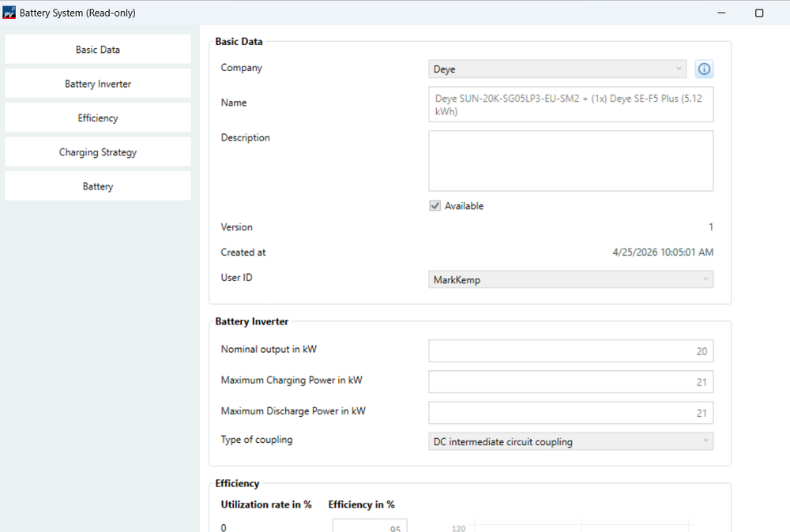This screenshot has width=790, height=532.
Task: Select the Nominal output in kW field
Action: 571,350
